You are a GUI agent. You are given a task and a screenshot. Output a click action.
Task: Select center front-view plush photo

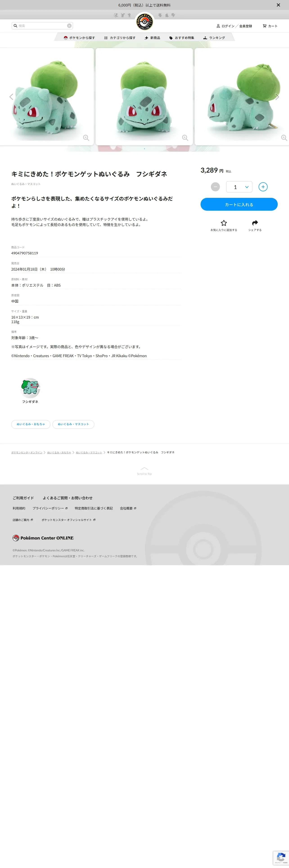pos(144,97)
